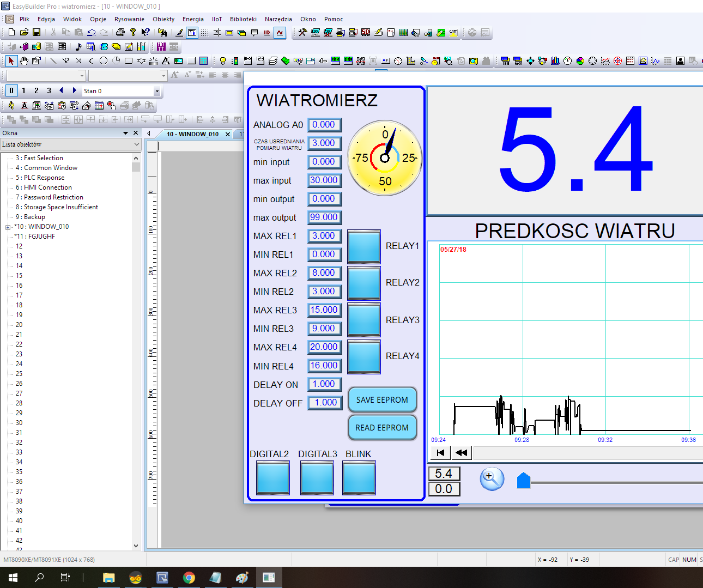Click the tab scroll left arrow
The image size is (703, 588).
click(149, 134)
